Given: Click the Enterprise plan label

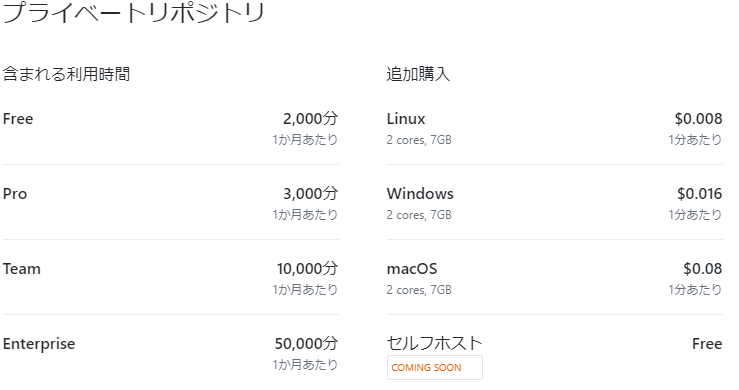Looking at the screenshot, I should click(39, 344).
